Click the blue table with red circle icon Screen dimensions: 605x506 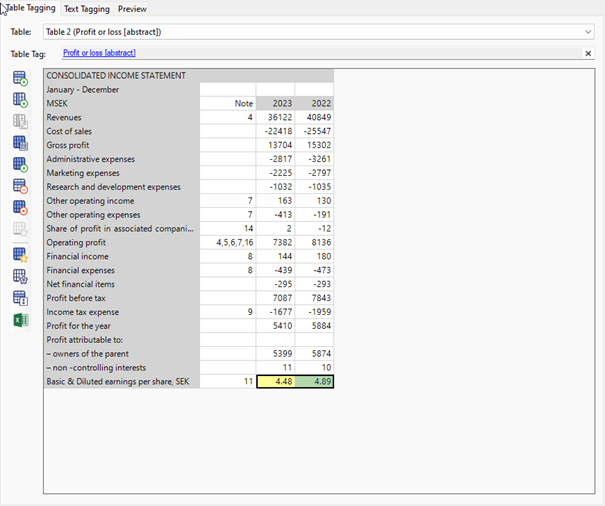20,208
